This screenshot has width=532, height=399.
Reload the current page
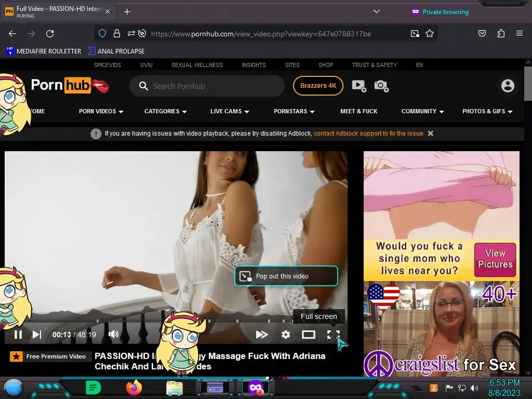click(50, 34)
